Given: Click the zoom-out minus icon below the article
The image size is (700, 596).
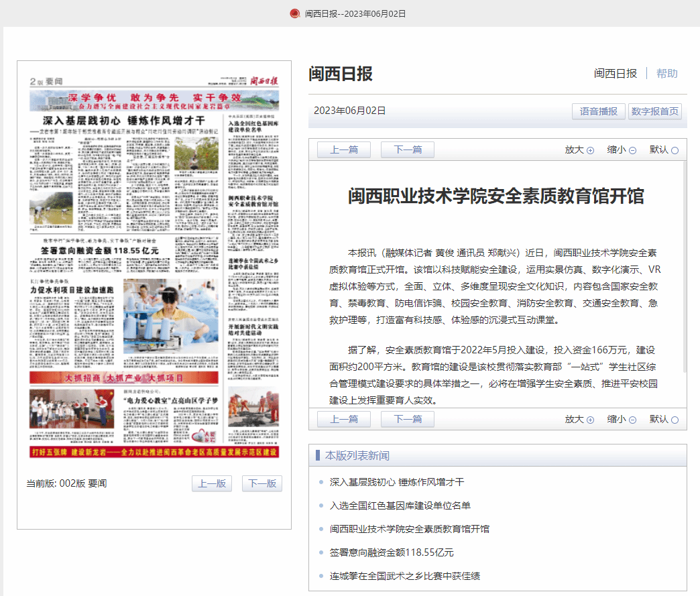Looking at the screenshot, I should coord(632,420).
